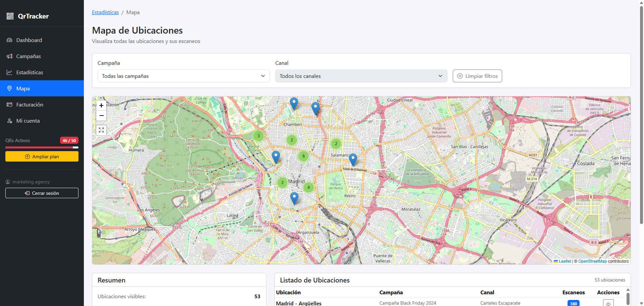Expand the campaign filter showing Todas las campañas

click(183, 76)
